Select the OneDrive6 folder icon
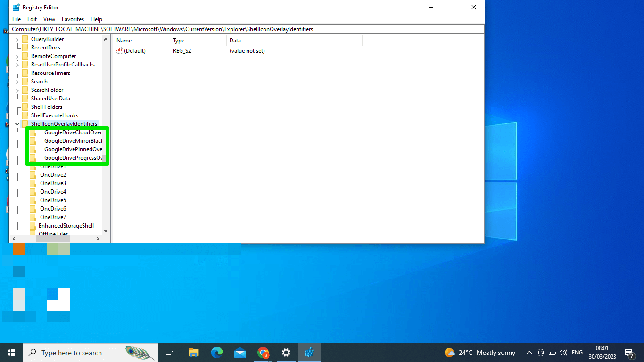 click(x=33, y=209)
